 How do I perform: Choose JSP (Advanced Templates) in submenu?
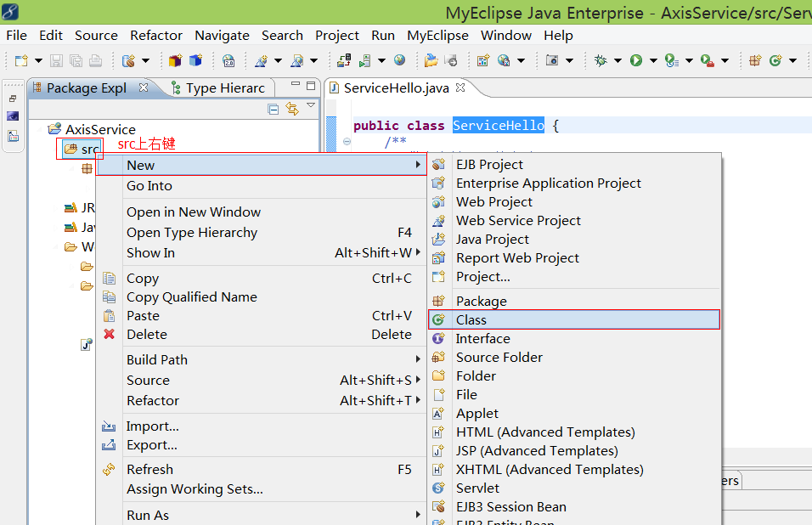pyautogui.click(x=574, y=450)
